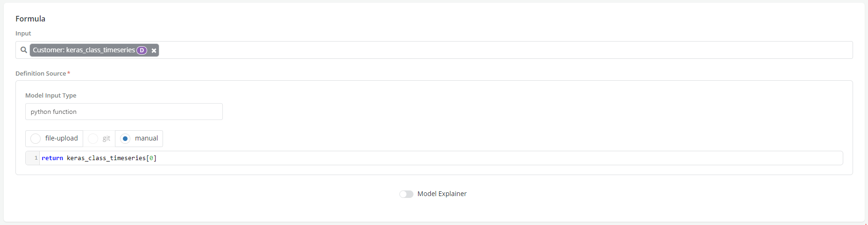This screenshot has height=225, width=868.
Task: Click empty area of Input search field
Action: coord(467,50)
